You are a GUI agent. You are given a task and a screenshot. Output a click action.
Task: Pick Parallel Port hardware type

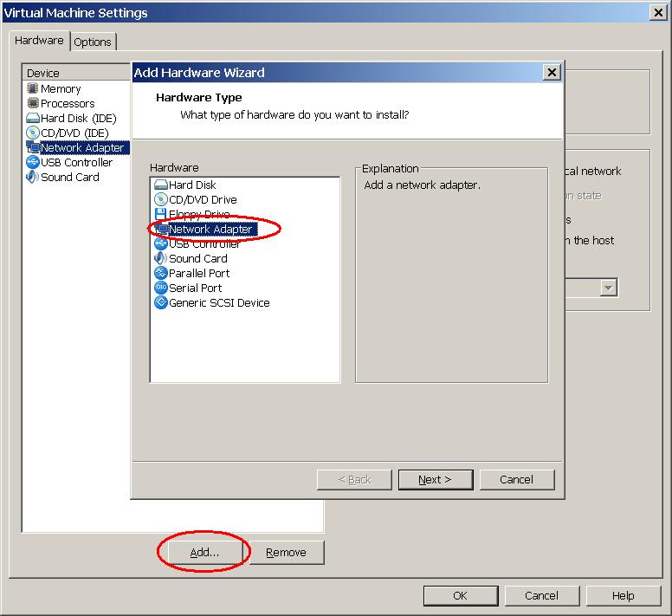click(x=199, y=274)
